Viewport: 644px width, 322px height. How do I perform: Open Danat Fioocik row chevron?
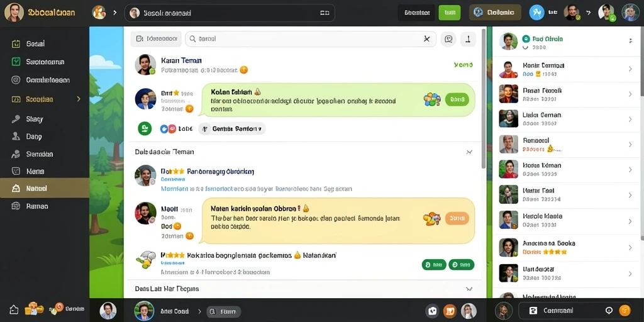point(630,94)
